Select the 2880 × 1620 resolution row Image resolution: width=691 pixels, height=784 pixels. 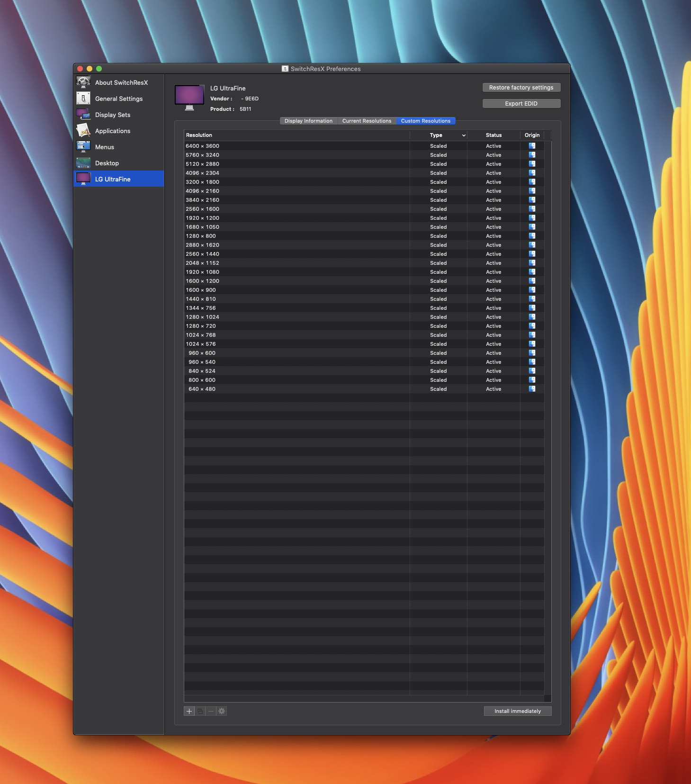364,245
